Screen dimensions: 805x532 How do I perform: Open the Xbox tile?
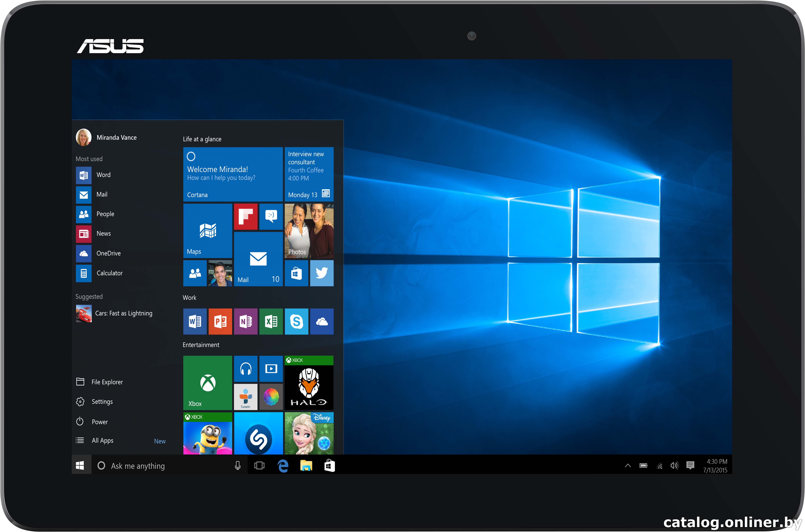coord(208,383)
